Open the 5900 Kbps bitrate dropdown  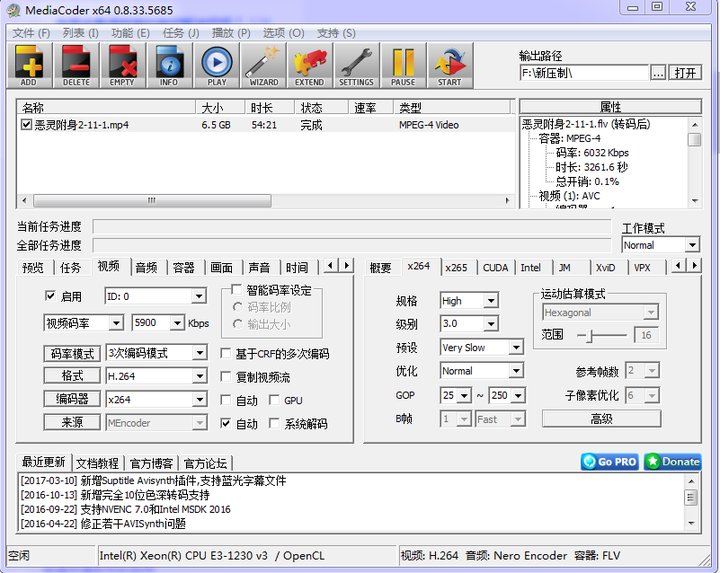pyautogui.click(x=158, y=323)
